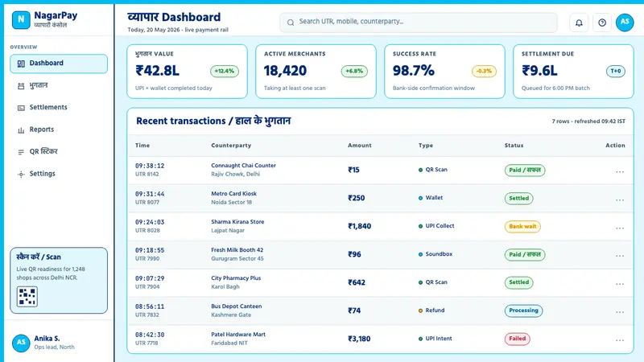Click the ₹3,180 amount
Image resolution: width=644 pixels, height=362 pixels.
pyautogui.click(x=359, y=339)
